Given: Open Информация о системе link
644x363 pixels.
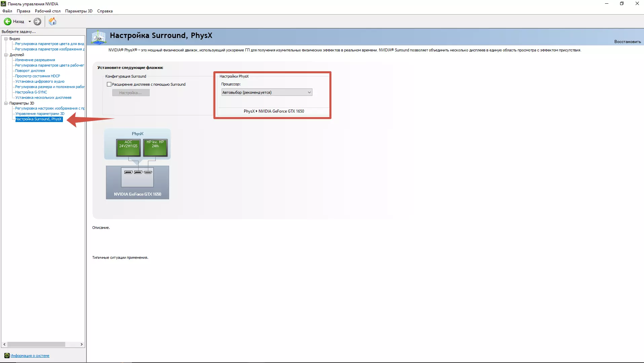Looking at the screenshot, I should 30,356.
